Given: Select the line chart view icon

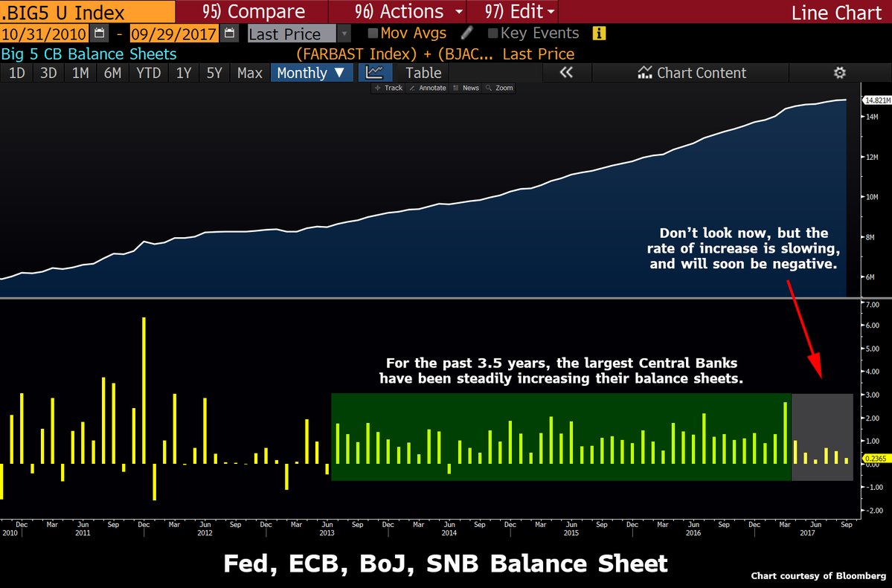Looking at the screenshot, I should (x=374, y=73).
